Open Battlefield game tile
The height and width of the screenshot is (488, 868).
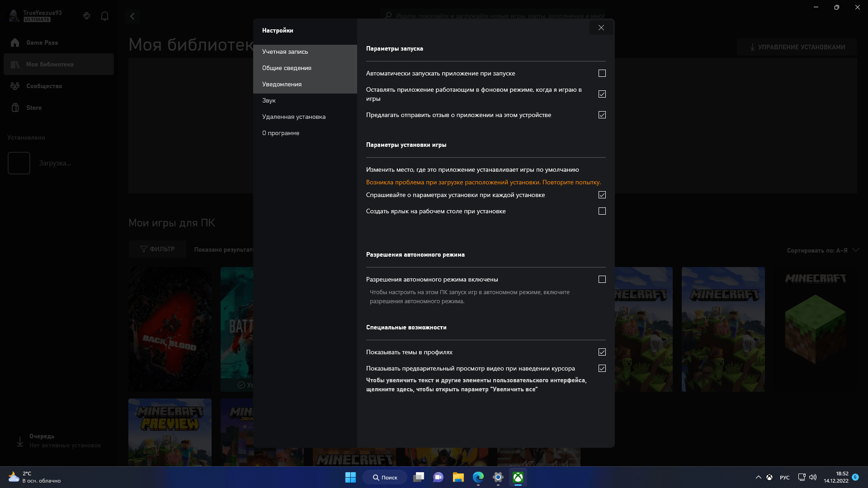(237, 329)
